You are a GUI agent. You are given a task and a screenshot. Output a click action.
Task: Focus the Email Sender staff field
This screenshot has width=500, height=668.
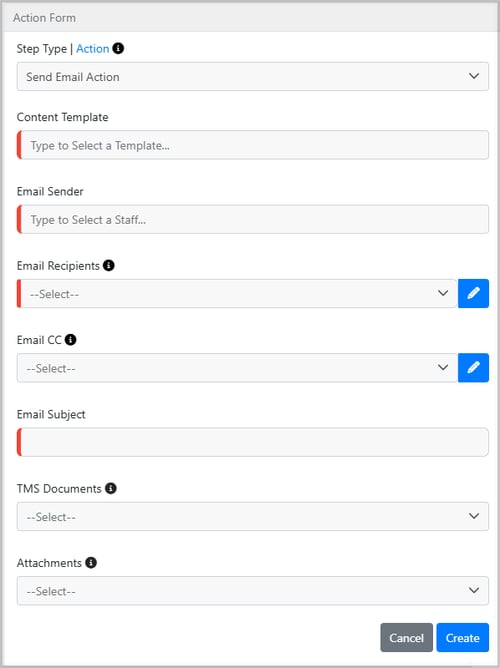[253, 219]
